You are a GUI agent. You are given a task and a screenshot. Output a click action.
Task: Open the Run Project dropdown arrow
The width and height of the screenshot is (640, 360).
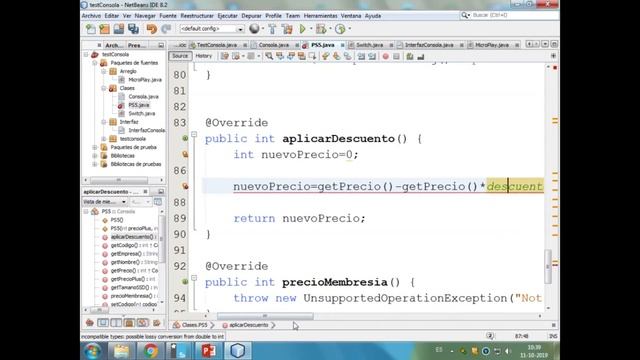pyautogui.click(x=311, y=29)
